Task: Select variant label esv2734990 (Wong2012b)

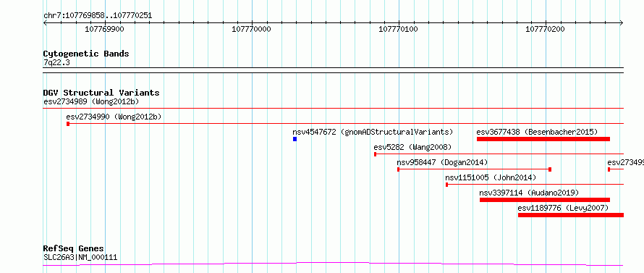Action: 114,117
